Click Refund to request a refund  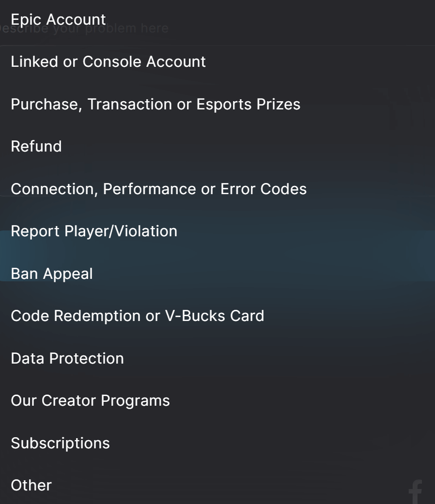click(x=36, y=146)
